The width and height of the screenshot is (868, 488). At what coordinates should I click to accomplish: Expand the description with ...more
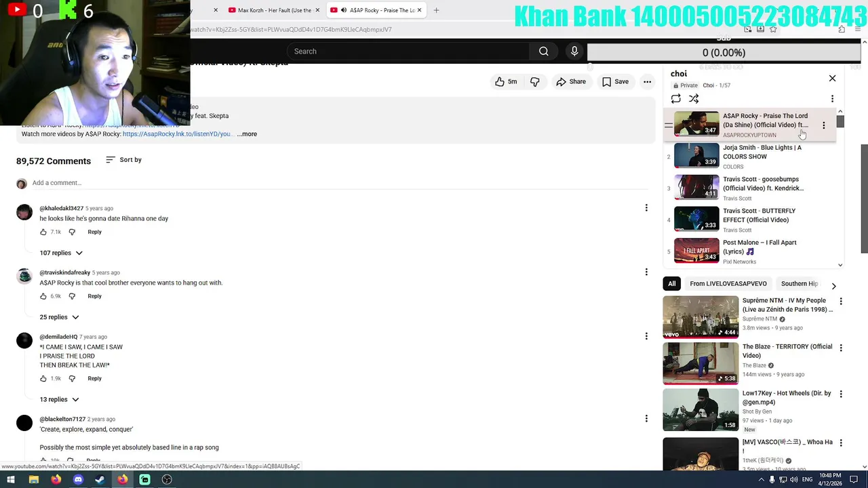pyautogui.click(x=247, y=134)
